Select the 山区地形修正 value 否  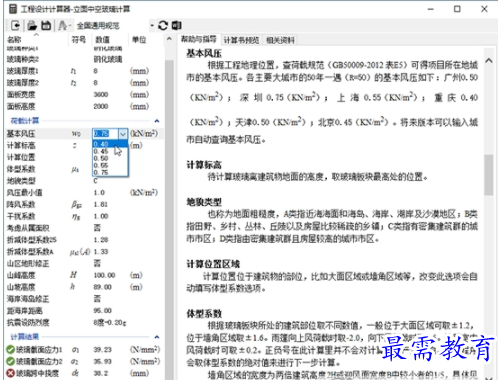point(97,263)
